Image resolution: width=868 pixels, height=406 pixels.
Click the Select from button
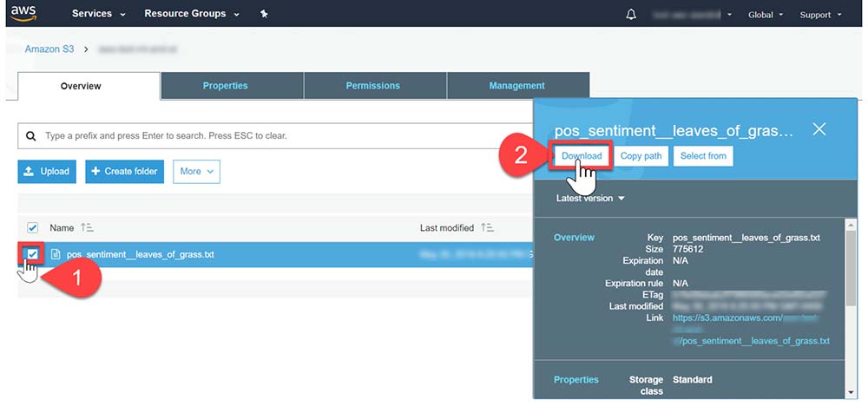click(x=703, y=156)
